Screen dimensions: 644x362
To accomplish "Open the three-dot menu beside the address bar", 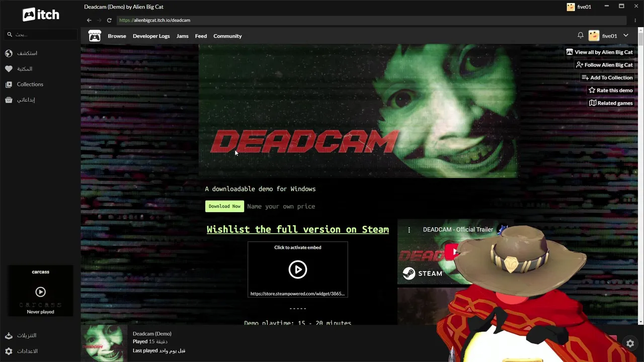I will (x=635, y=20).
